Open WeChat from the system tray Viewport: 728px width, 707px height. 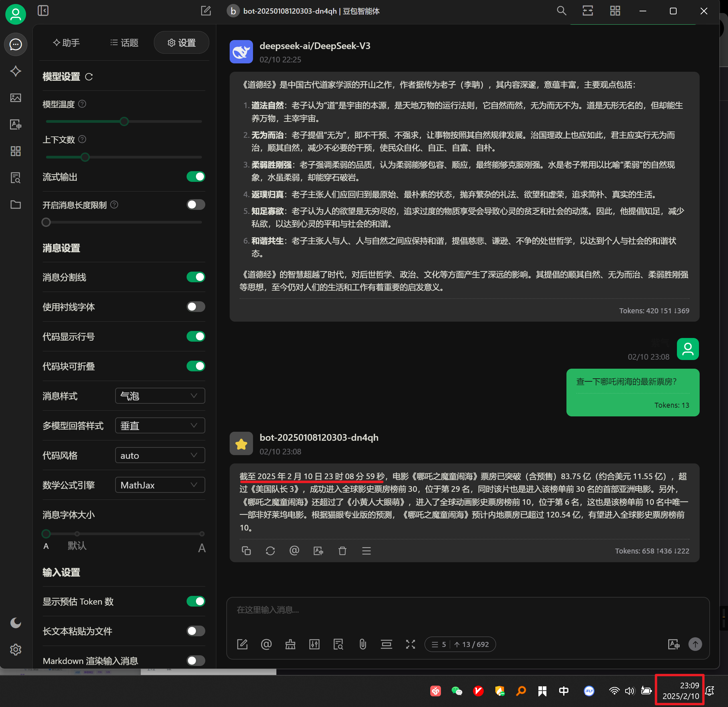click(457, 691)
